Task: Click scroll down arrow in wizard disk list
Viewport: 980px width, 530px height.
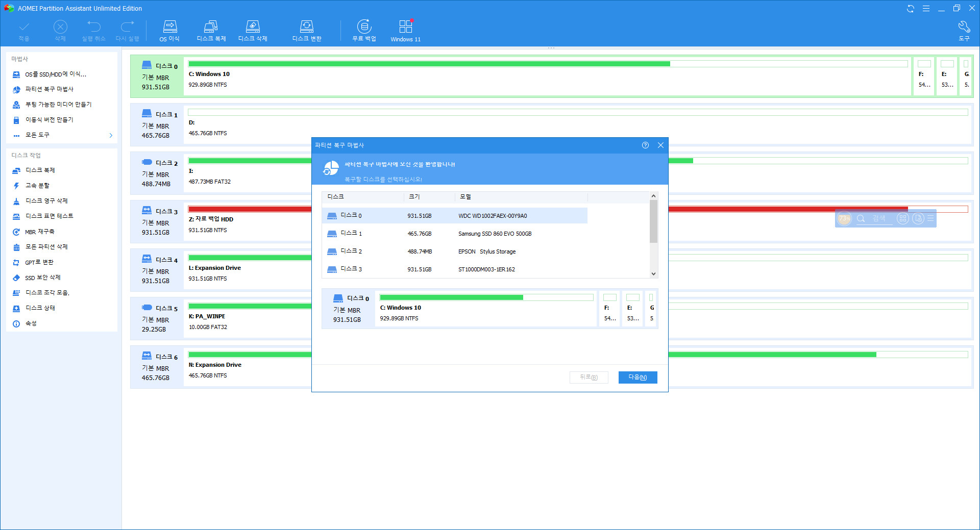Action: (653, 274)
